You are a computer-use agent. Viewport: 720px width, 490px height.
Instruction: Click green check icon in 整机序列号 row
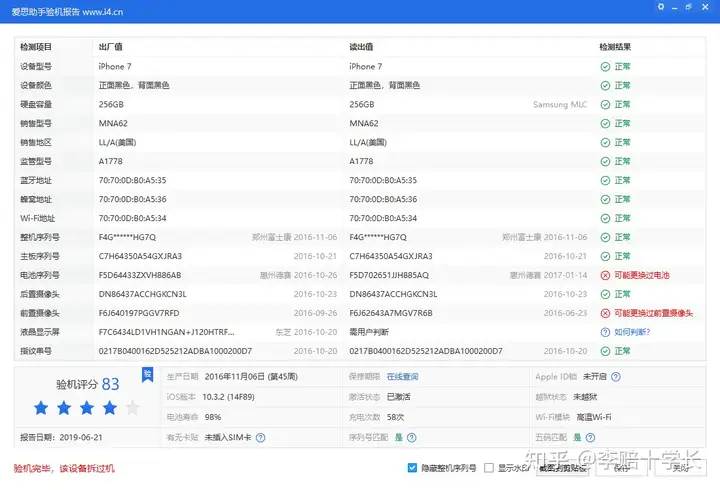tap(605, 237)
